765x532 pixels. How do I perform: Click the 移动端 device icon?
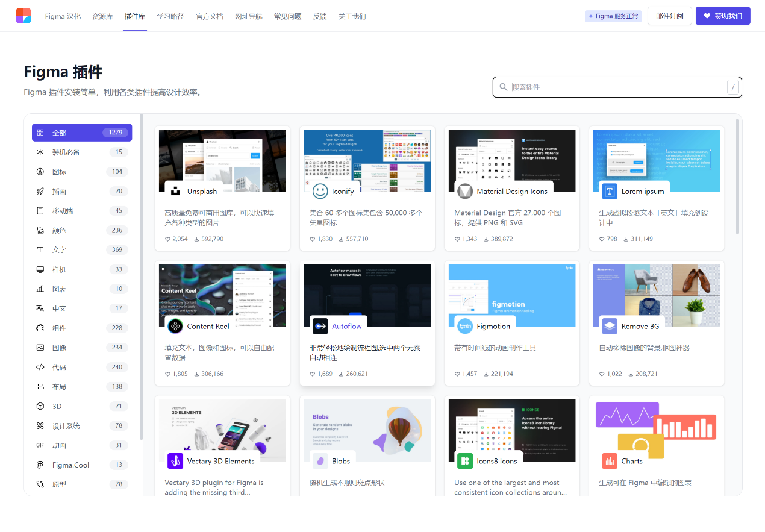point(40,211)
